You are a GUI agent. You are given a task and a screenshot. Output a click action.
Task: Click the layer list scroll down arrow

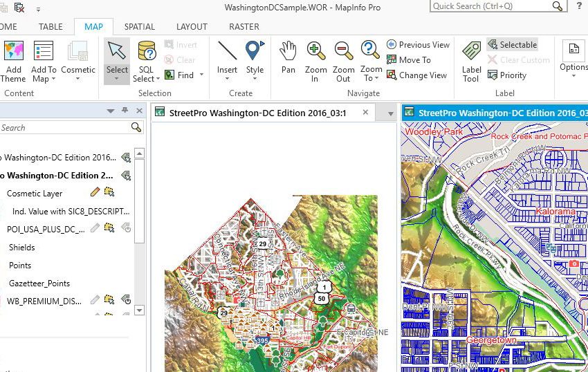(x=139, y=310)
